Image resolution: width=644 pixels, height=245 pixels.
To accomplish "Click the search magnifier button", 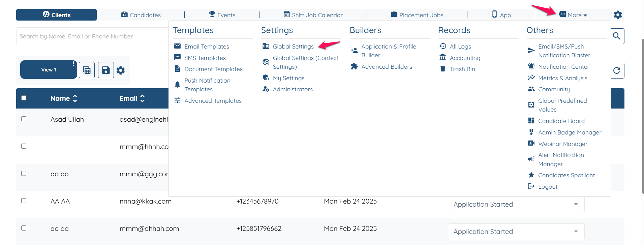I will coord(617,36).
